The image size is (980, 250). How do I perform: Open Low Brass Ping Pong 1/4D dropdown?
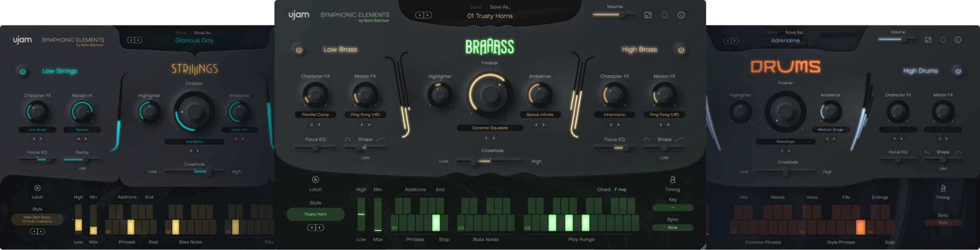[x=365, y=115]
